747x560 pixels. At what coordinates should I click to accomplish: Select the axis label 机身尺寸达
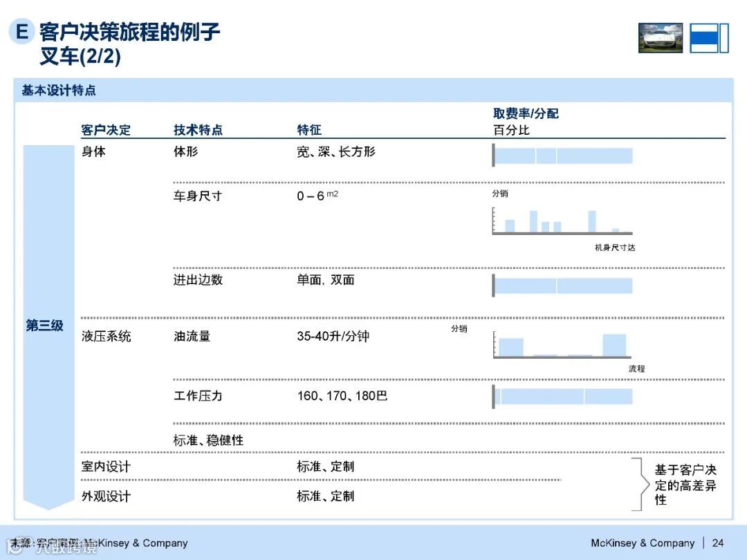pos(615,247)
